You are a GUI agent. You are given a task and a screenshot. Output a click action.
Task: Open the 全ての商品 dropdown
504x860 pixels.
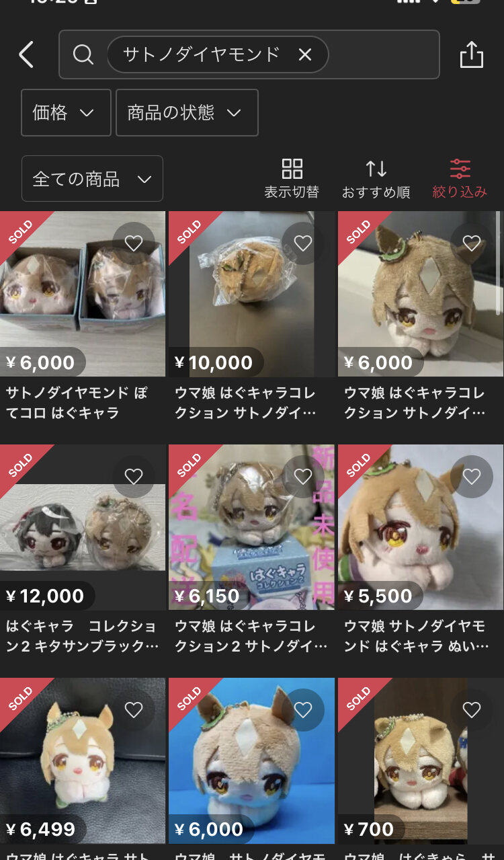[x=92, y=179]
